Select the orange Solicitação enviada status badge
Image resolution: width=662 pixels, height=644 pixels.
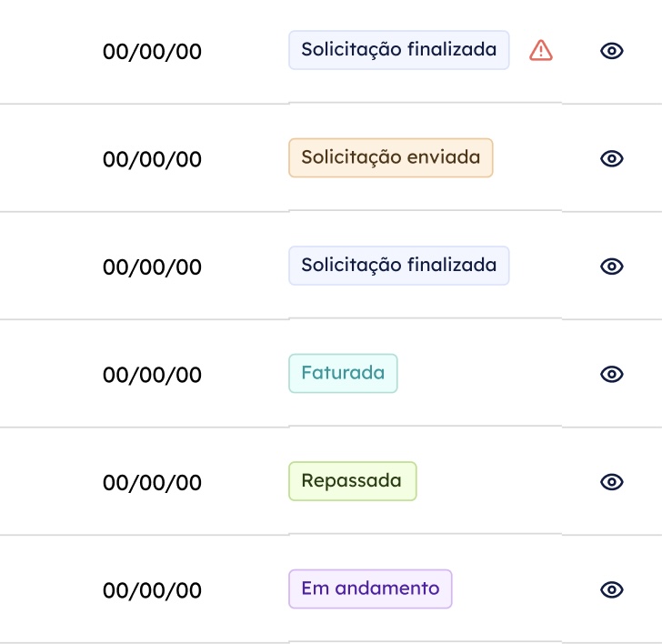coord(390,157)
